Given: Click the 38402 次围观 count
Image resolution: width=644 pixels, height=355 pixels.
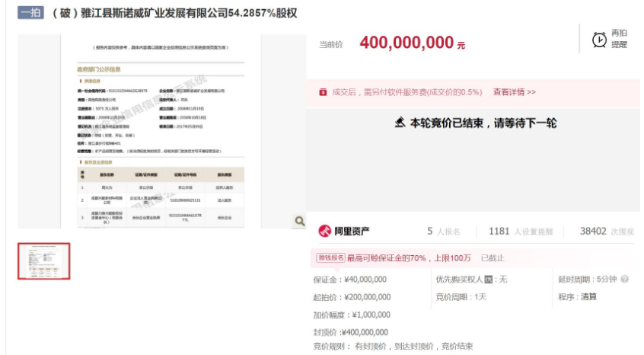Looking at the screenshot, I should point(607,232).
